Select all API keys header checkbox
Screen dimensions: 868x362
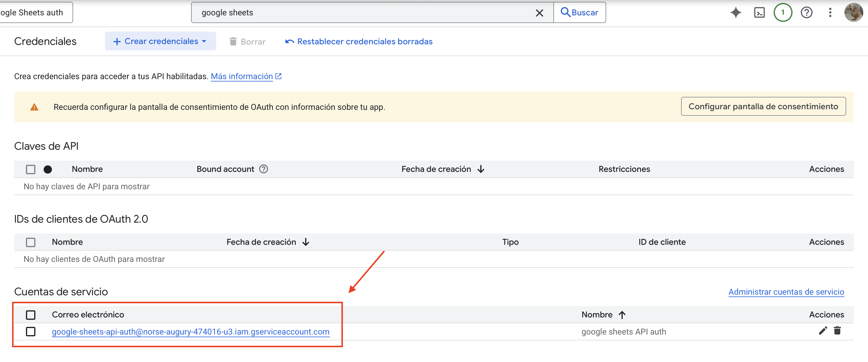coord(31,169)
